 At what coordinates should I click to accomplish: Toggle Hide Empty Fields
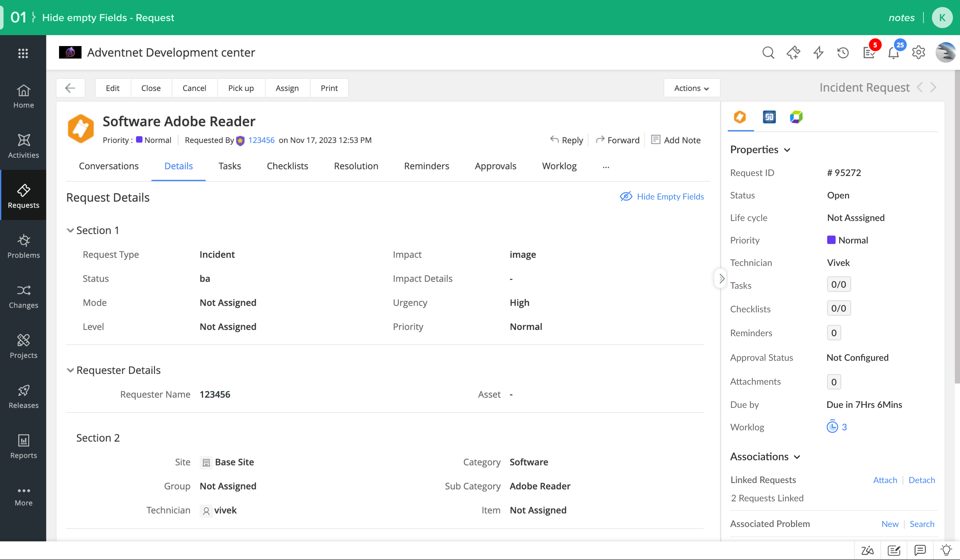coord(662,196)
